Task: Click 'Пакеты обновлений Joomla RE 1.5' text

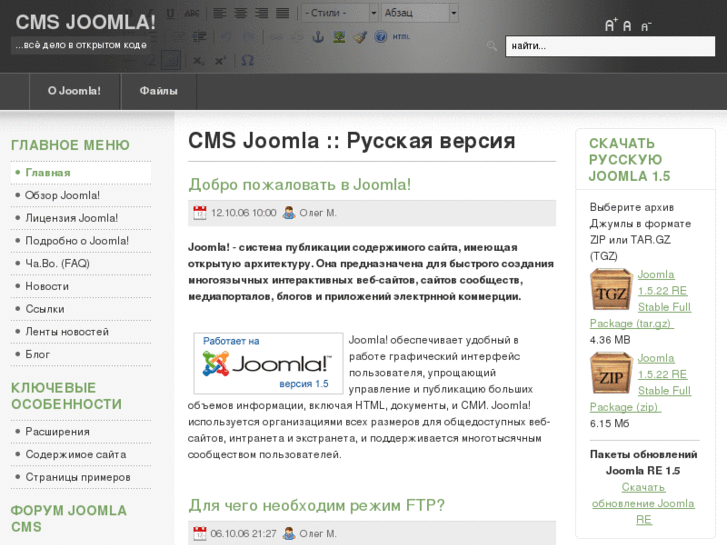Action: pos(643,462)
